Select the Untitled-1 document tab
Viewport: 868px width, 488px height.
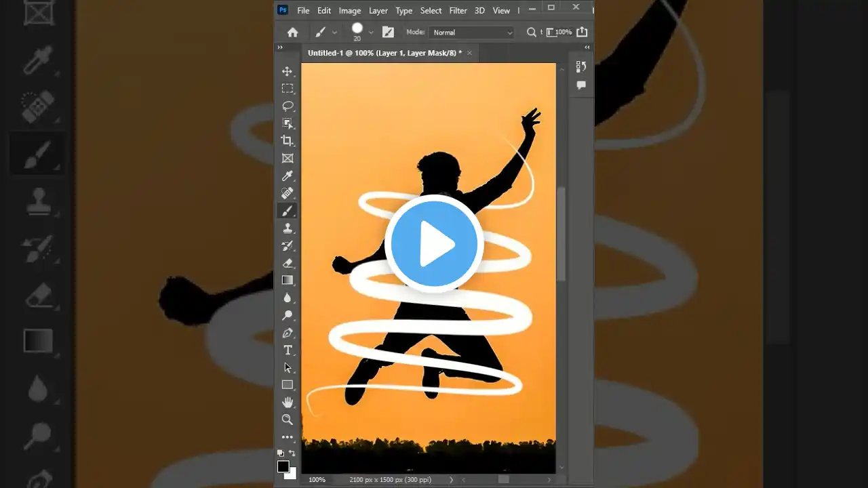point(384,53)
